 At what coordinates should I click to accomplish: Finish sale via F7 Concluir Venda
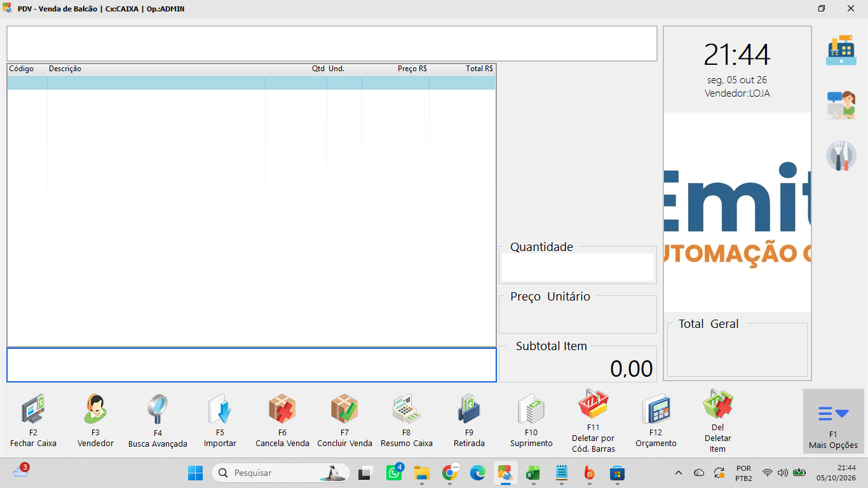click(344, 421)
